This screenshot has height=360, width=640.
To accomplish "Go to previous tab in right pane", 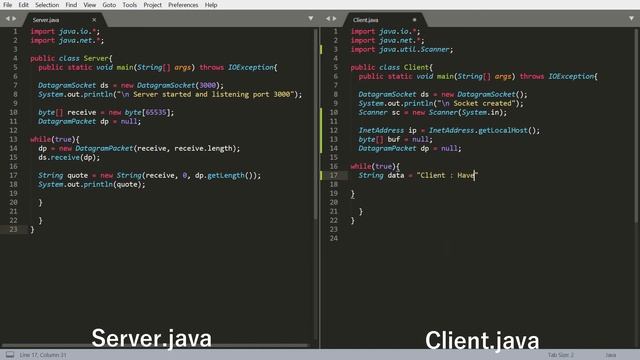I will [328, 18].
